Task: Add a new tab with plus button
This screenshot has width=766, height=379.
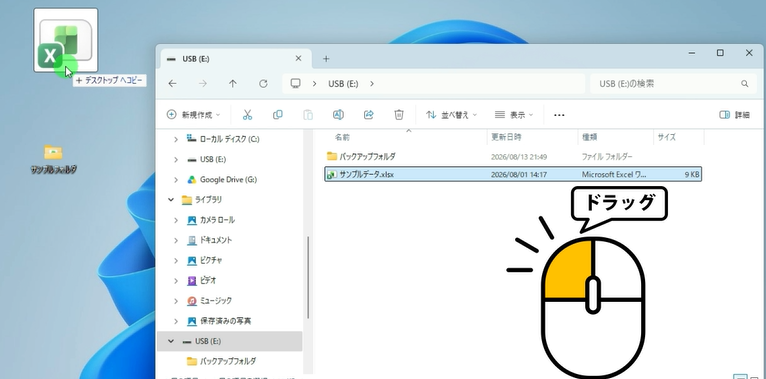Action: click(326, 59)
